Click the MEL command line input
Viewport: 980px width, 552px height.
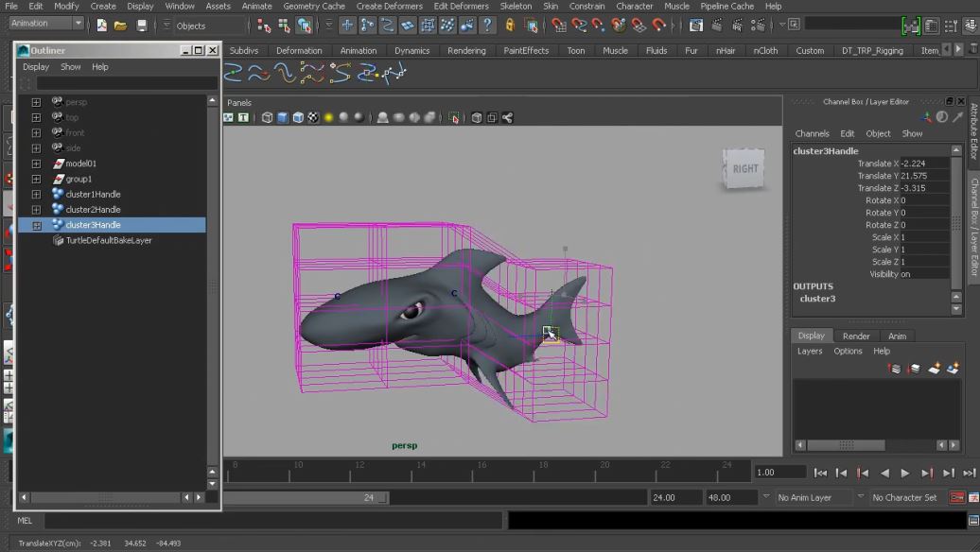273,520
